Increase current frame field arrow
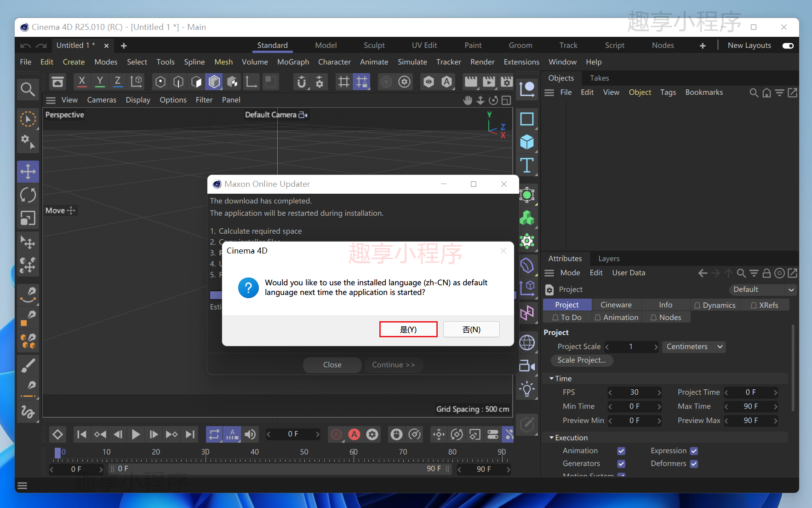 tap(317, 434)
